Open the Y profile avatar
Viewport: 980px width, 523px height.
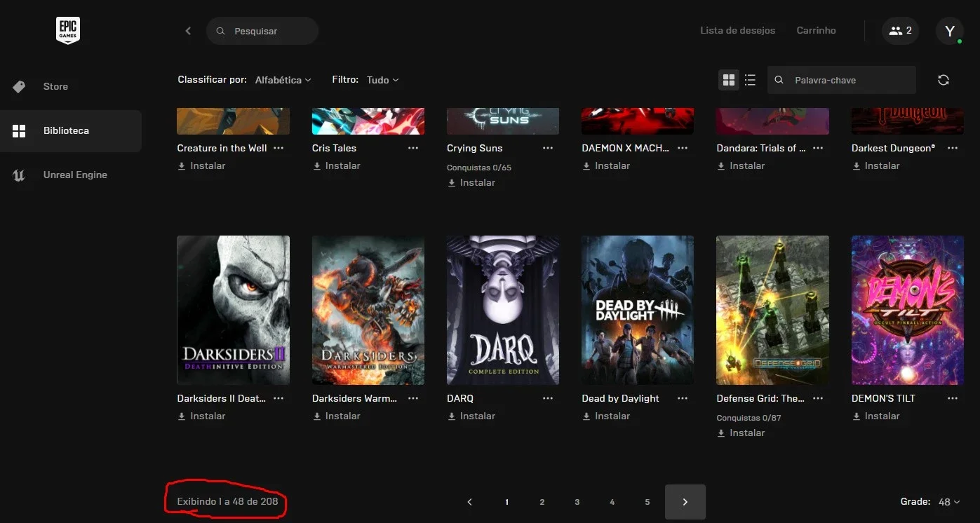(950, 31)
